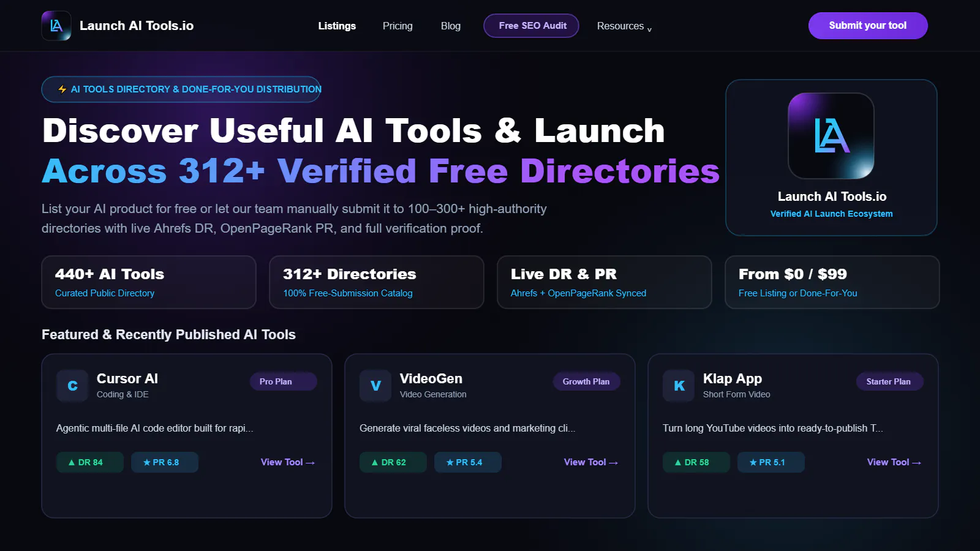Viewport: 980px width, 551px height.
Task: Click the Pro Plan badge on Cursor AI
Action: coord(283,381)
